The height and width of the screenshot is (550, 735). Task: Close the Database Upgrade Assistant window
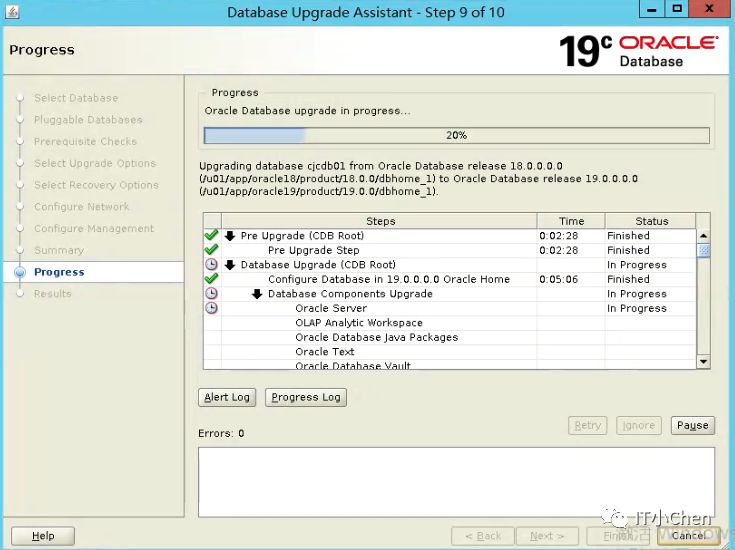pyautogui.click(x=709, y=9)
